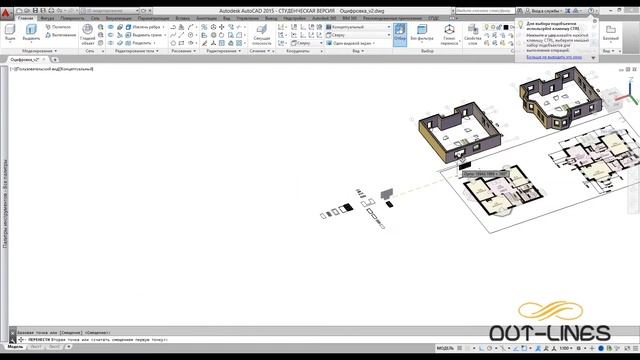This screenshot has width=640, height=360.
Task: Click the solid Union icon
Action: 111,27
